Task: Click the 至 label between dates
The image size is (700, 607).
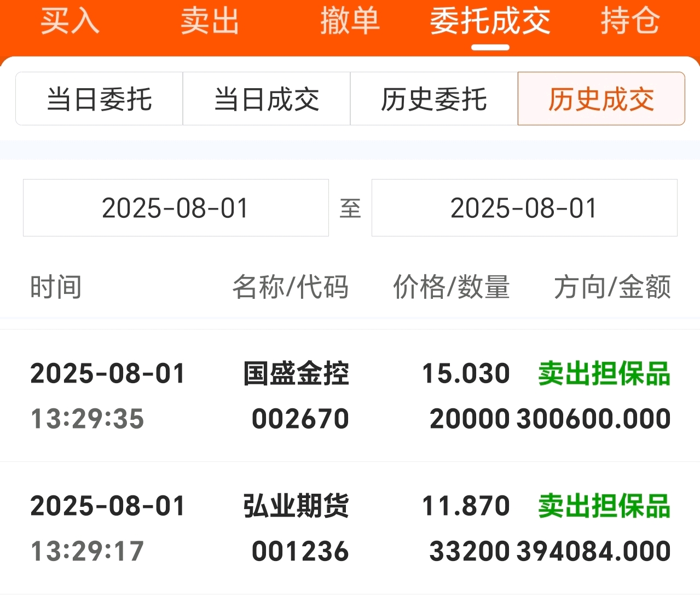Action: point(350,209)
